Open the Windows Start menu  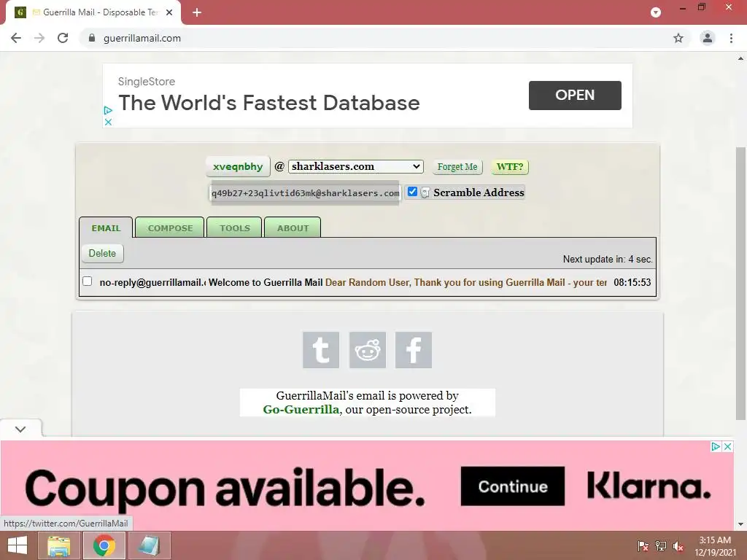point(18,545)
